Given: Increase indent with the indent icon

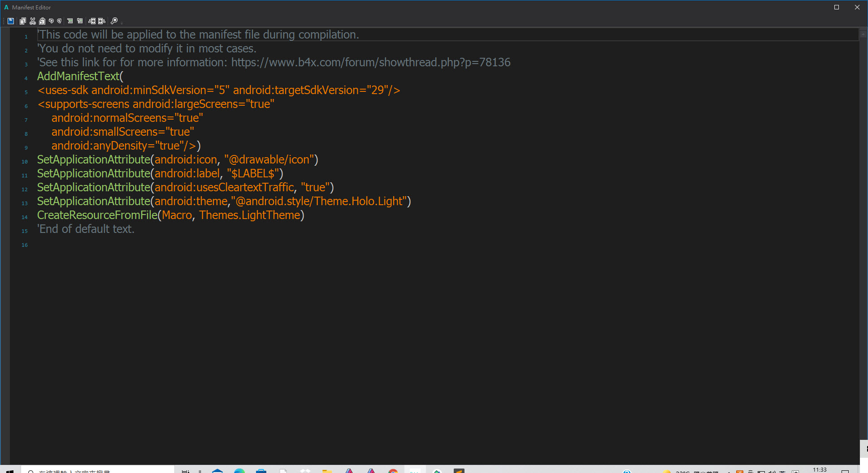Looking at the screenshot, I should [102, 21].
